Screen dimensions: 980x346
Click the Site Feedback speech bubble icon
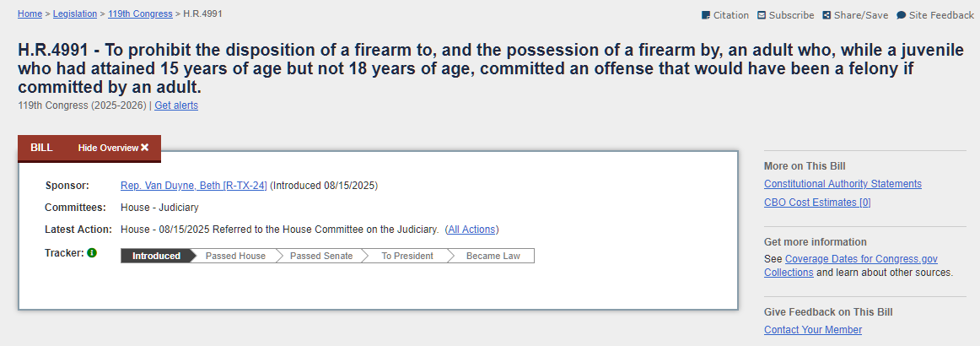[902, 15]
